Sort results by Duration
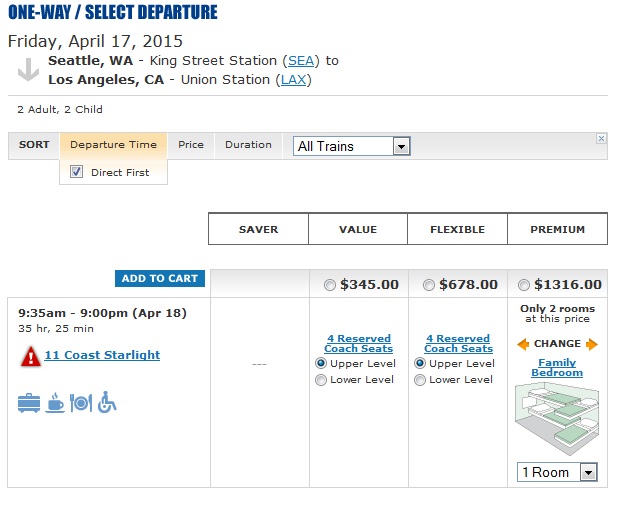This screenshot has width=618, height=509. (248, 145)
